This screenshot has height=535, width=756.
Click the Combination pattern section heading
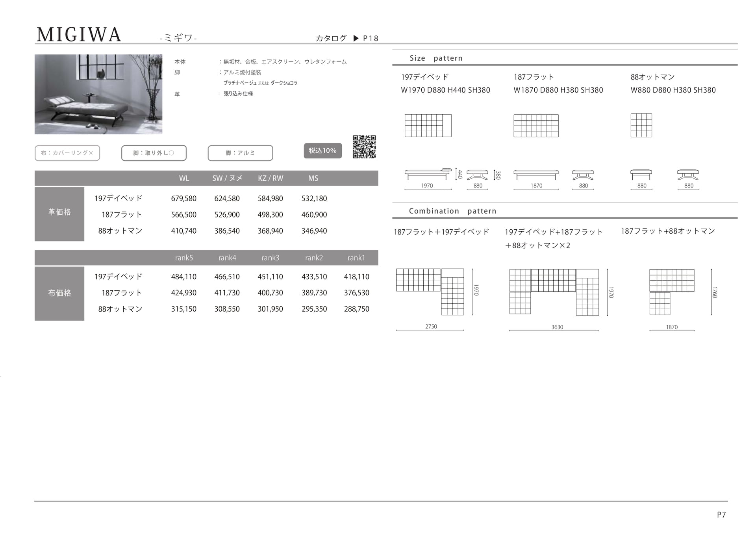pos(453,211)
